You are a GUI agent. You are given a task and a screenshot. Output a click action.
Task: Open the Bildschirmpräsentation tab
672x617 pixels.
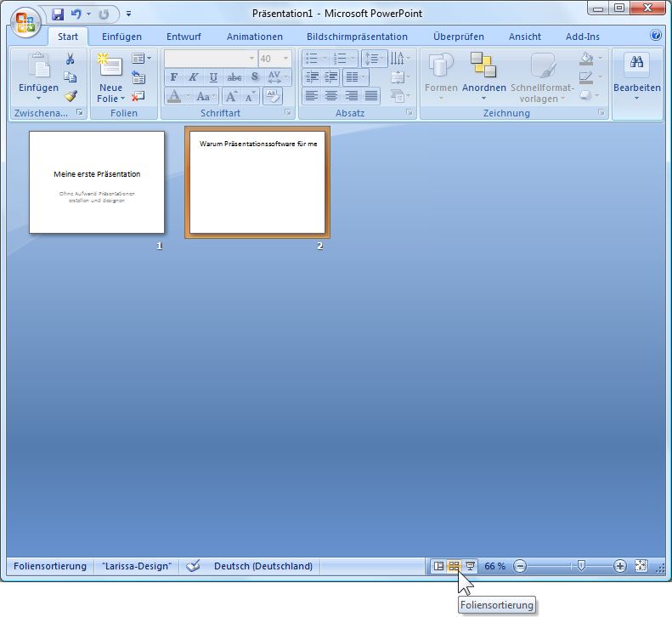point(357,37)
